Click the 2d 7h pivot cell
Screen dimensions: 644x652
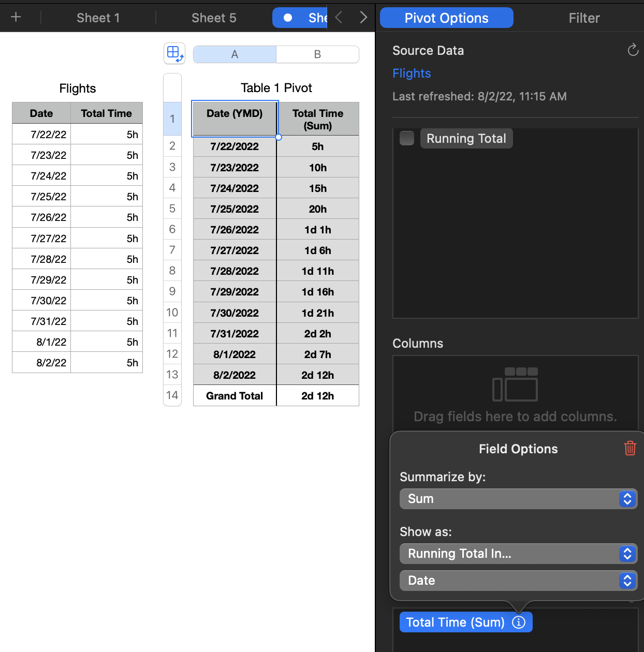pyautogui.click(x=318, y=354)
